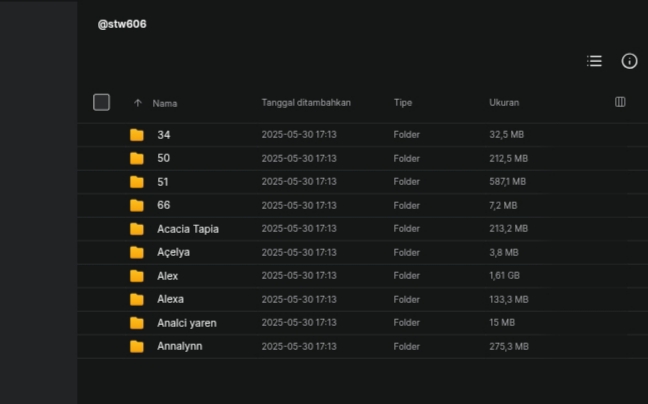Select folder icon of row 66
Viewport: 648px width, 404px height.
[x=137, y=205]
